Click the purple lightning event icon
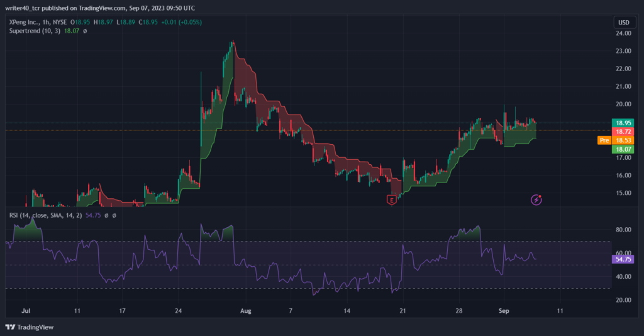 click(536, 199)
